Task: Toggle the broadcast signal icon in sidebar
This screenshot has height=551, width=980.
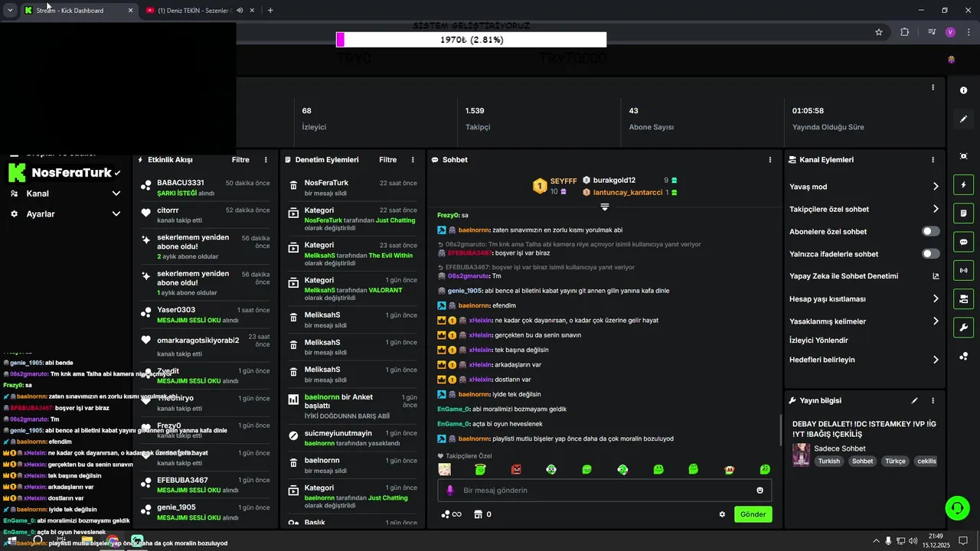Action: coord(963,270)
